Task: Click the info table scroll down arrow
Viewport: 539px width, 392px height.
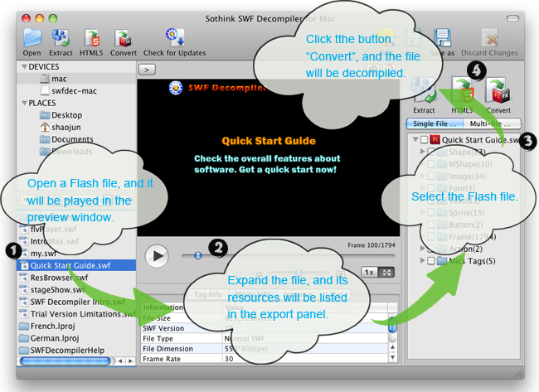Action: tap(392, 358)
